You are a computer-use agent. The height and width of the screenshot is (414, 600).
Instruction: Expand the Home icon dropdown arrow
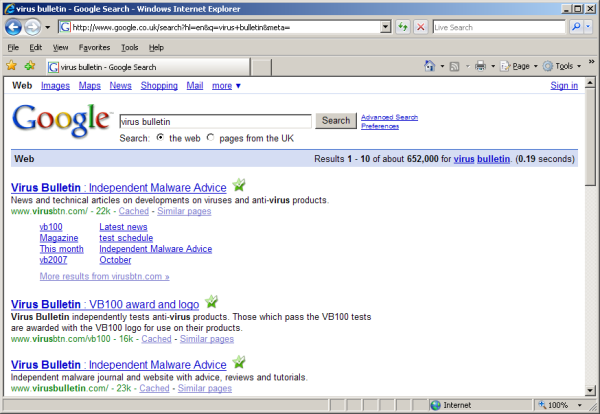click(442, 66)
